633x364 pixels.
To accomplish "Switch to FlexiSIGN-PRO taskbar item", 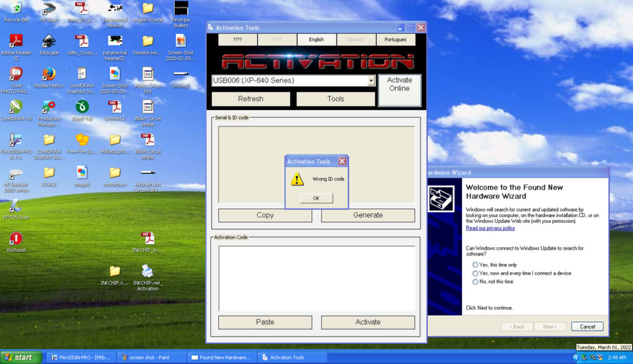I will 82,358.
